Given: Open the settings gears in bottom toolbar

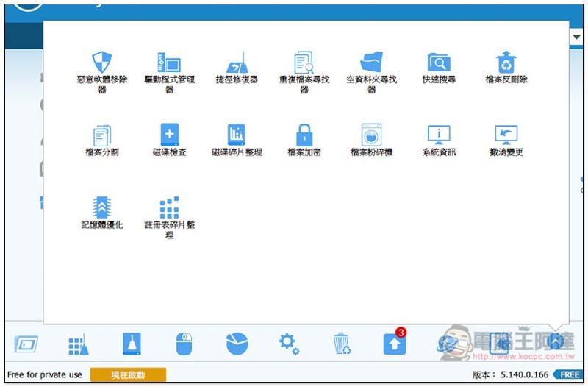Looking at the screenshot, I should pyautogui.click(x=289, y=344).
